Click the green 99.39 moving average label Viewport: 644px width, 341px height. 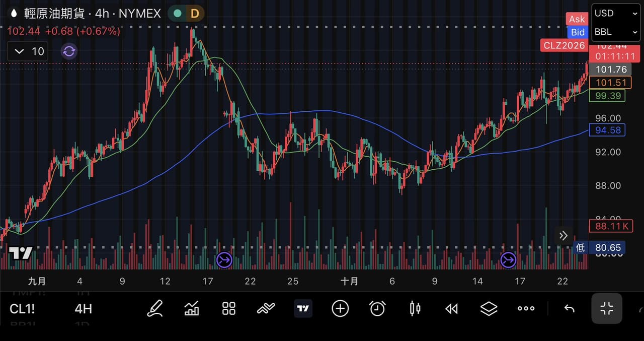pyautogui.click(x=607, y=96)
